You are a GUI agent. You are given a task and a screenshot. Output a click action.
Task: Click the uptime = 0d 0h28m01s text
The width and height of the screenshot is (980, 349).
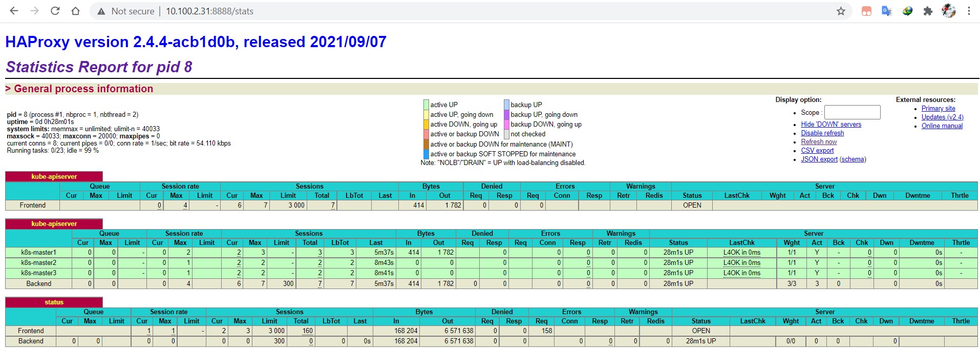click(x=40, y=122)
